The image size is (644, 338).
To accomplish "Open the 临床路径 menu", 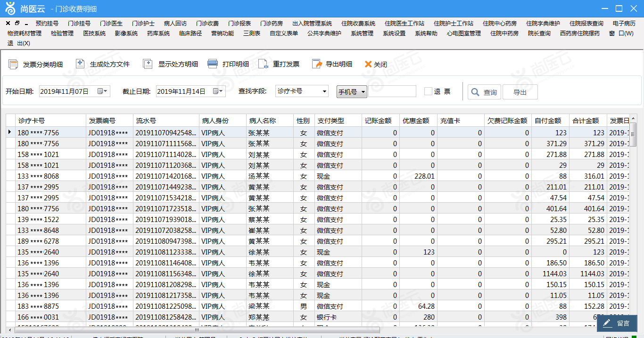I will pyautogui.click(x=190, y=33).
